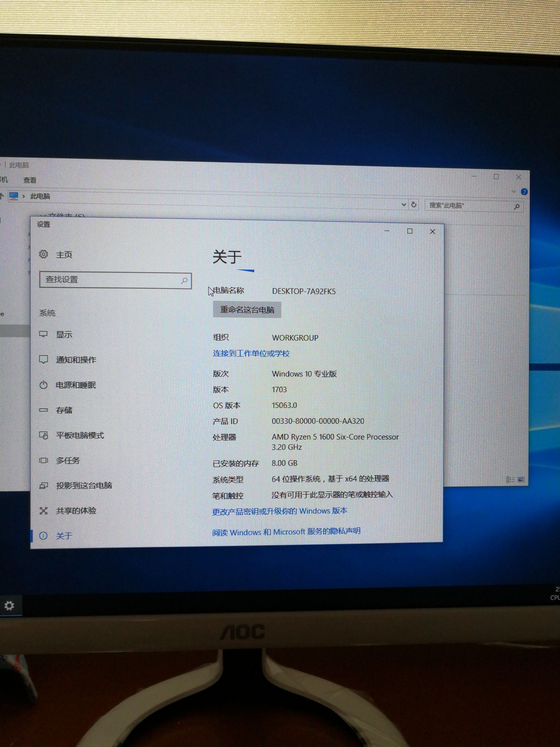Focus the 查找设置 search field
Image resolution: width=560 pixels, height=747 pixels.
(x=116, y=280)
